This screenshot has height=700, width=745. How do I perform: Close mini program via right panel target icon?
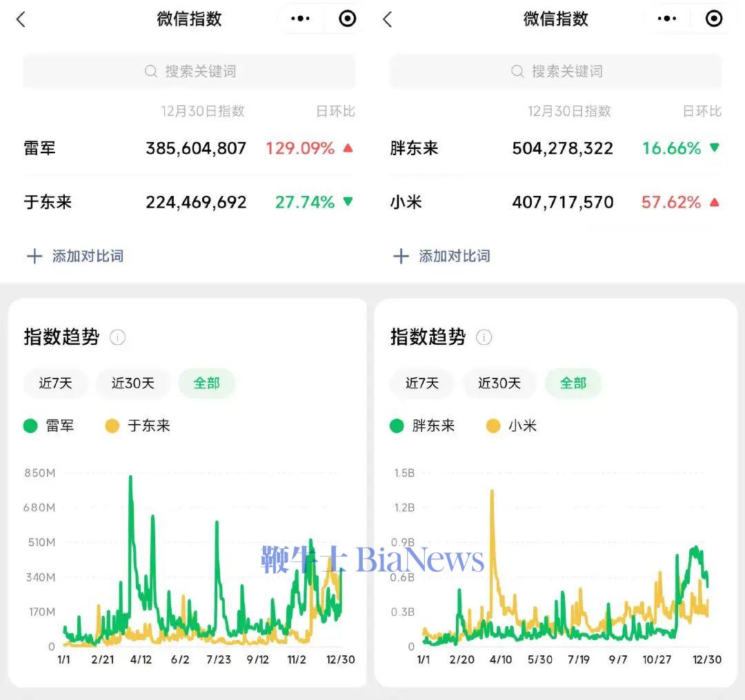point(714,19)
